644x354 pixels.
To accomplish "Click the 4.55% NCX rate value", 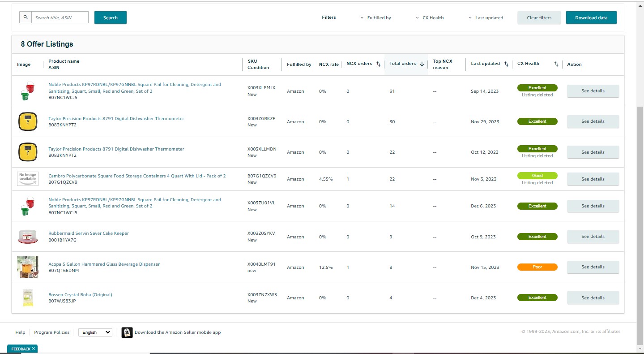I will [x=326, y=179].
